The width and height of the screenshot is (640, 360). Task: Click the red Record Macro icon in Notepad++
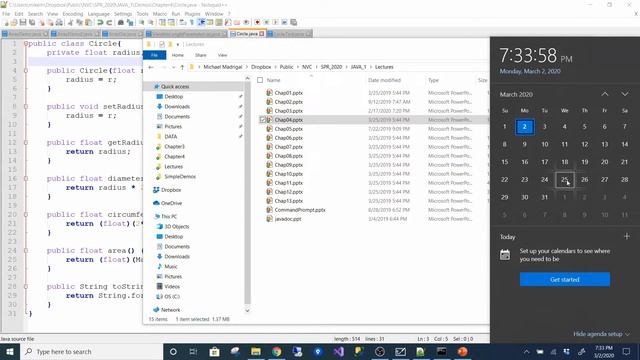257,22
